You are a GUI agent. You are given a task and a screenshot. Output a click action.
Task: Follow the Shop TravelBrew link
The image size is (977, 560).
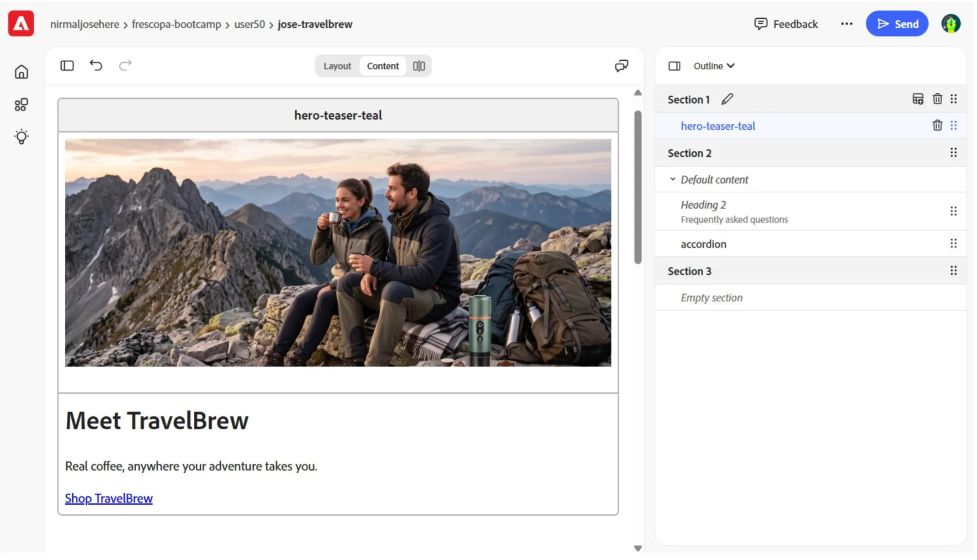(x=109, y=499)
